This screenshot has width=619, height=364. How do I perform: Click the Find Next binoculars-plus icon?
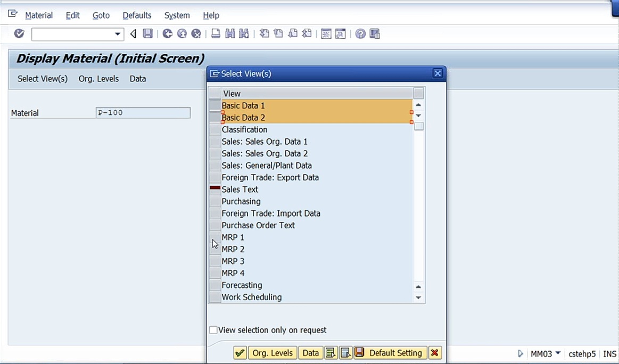coord(244,34)
